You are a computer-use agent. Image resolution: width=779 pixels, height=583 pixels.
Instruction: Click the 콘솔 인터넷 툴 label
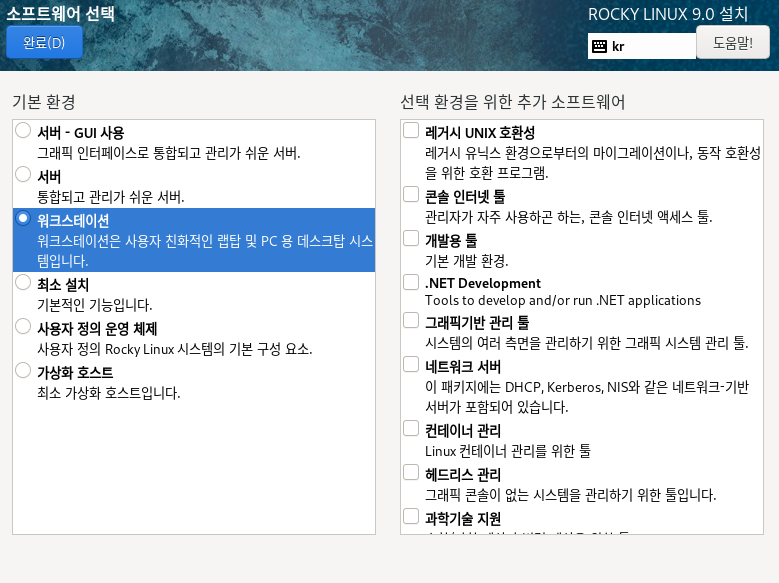click(465, 197)
